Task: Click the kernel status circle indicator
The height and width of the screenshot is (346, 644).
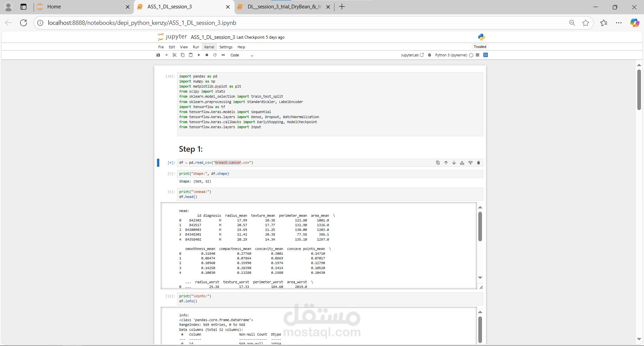Action: (x=471, y=55)
